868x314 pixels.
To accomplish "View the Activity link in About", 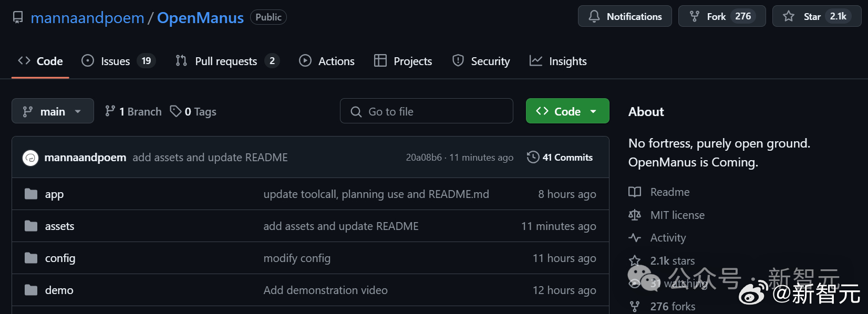I will (668, 238).
